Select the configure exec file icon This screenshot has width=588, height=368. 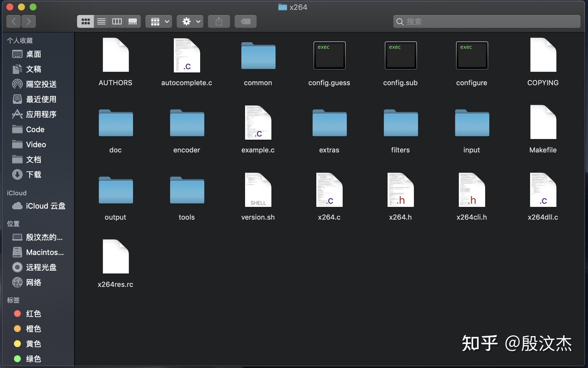point(472,56)
